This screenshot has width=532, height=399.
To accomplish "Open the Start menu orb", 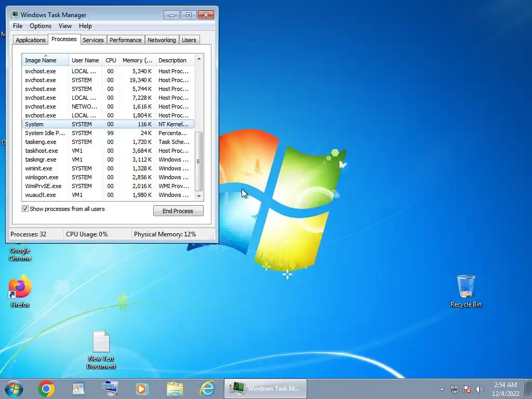I will pyautogui.click(x=14, y=389).
